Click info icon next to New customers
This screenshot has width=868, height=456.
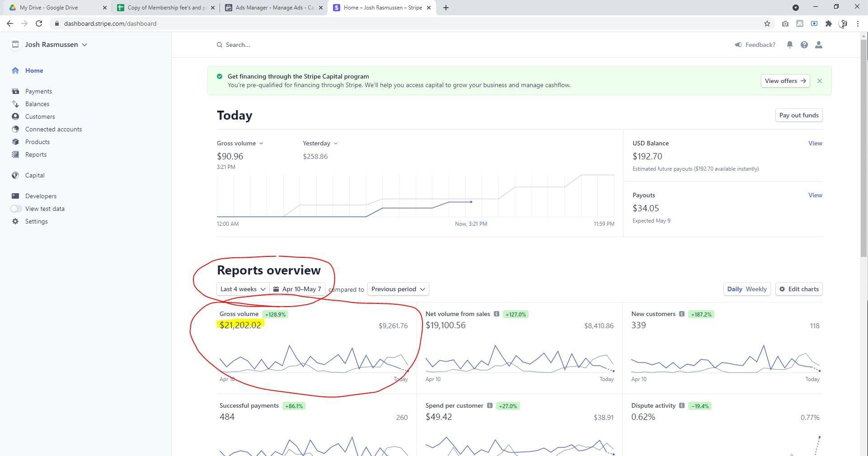point(681,314)
